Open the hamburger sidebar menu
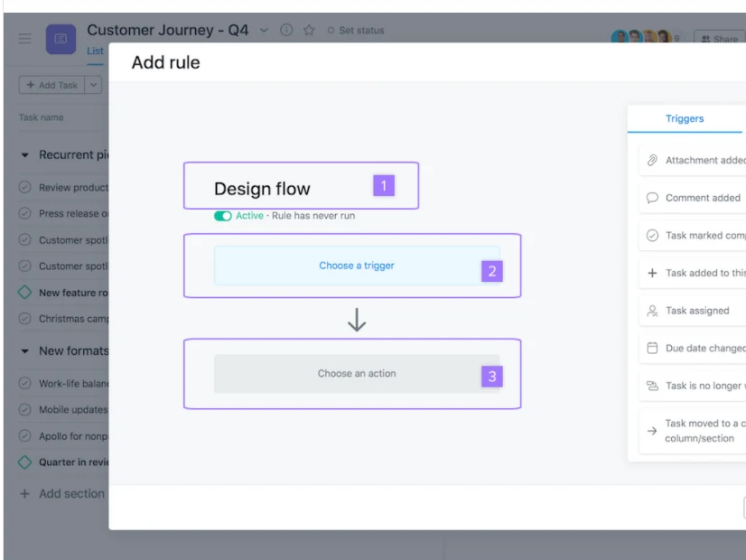Image resolution: width=746 pixels, height=560 pixels. coord(24,39)
